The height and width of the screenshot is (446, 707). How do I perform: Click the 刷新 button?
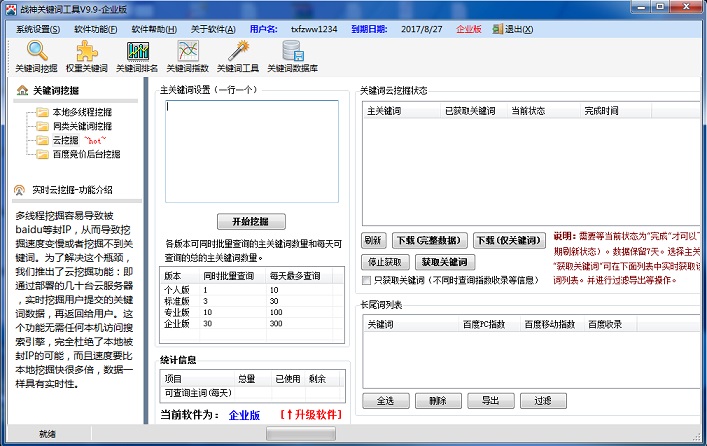373,240
